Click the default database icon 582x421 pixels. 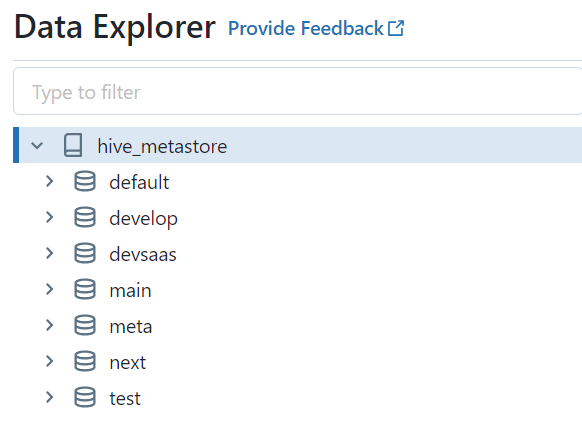[x=85, y=181]
